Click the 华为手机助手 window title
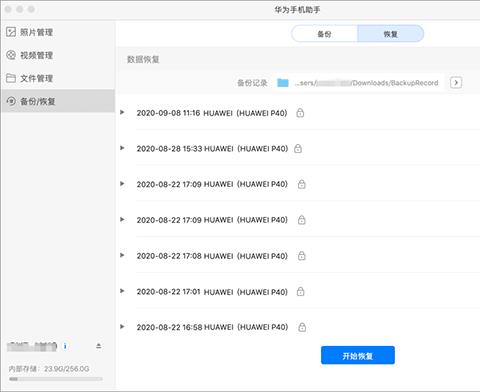 coord(297,10)
